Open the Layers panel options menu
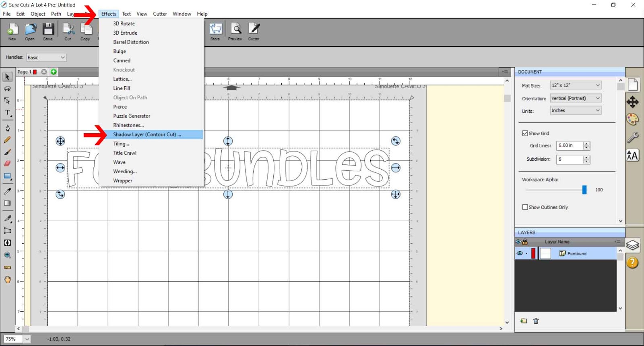This screenshot has width=644, height=346. click(x=617, y=242)
